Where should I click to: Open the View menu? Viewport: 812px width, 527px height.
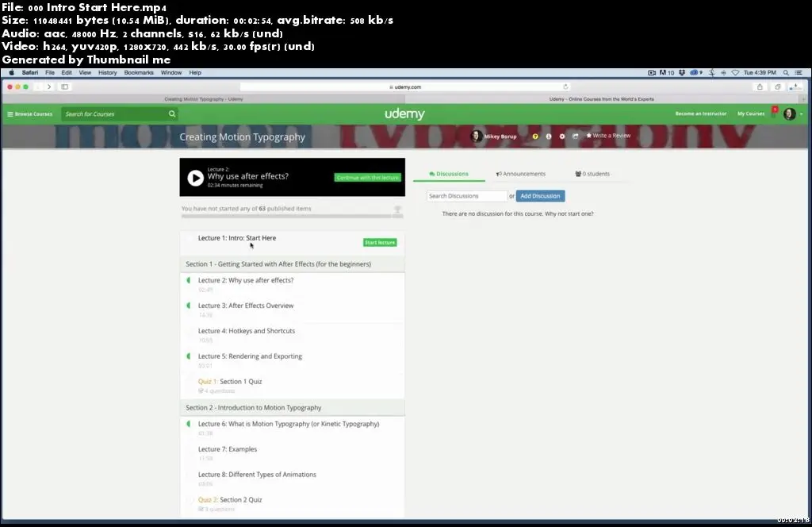(85, 72)
